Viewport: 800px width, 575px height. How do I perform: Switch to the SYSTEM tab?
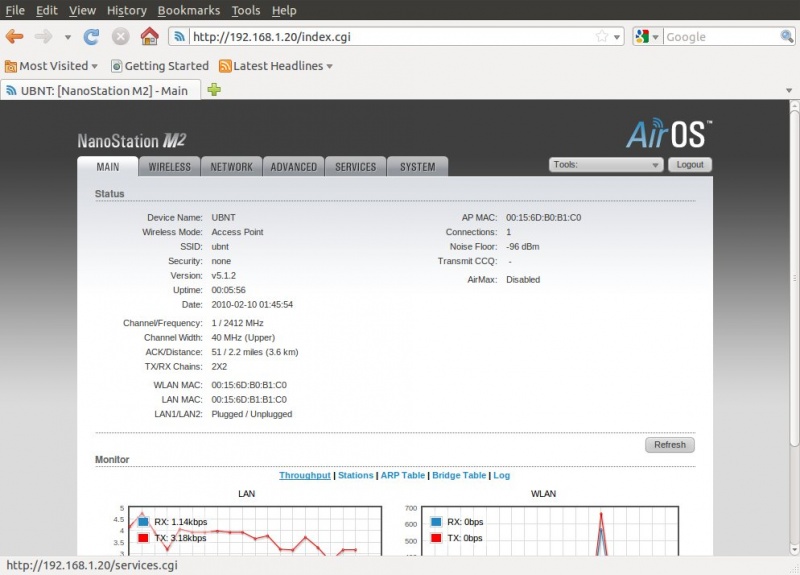pos(417,167)
